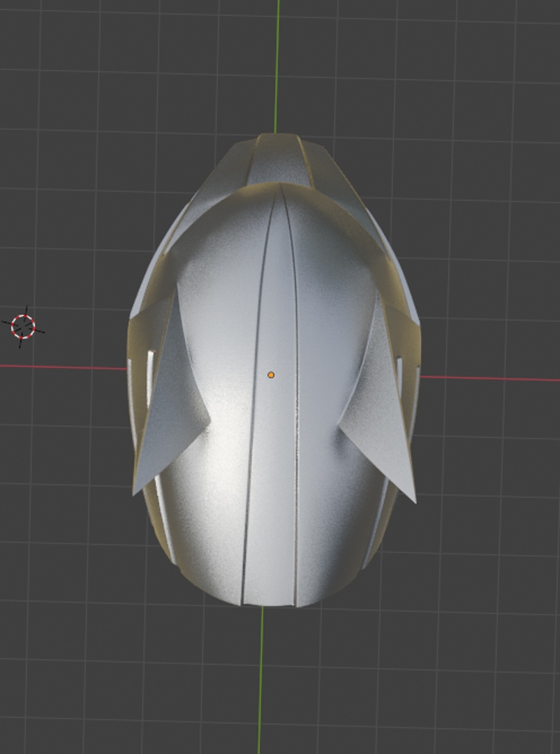560x754 pixels.
Task: Click the bottom edge of the central ridge
Action: [269, 605]
